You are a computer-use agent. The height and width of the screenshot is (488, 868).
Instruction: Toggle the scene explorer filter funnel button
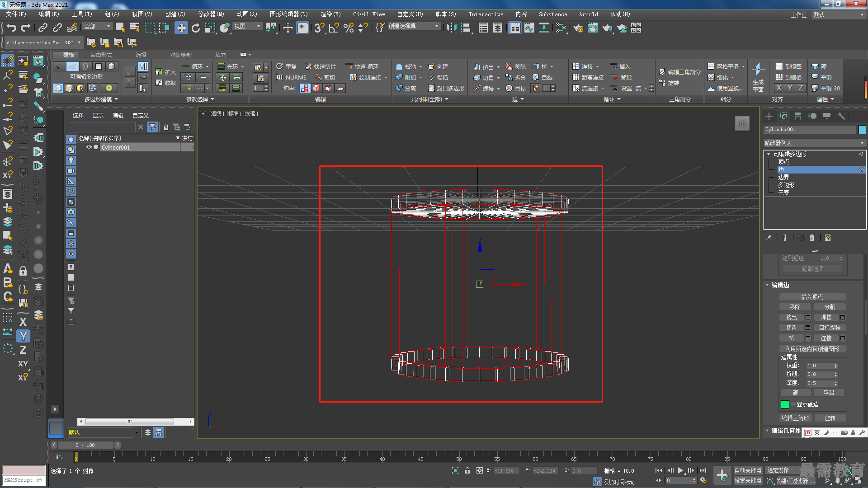(153, 127)
